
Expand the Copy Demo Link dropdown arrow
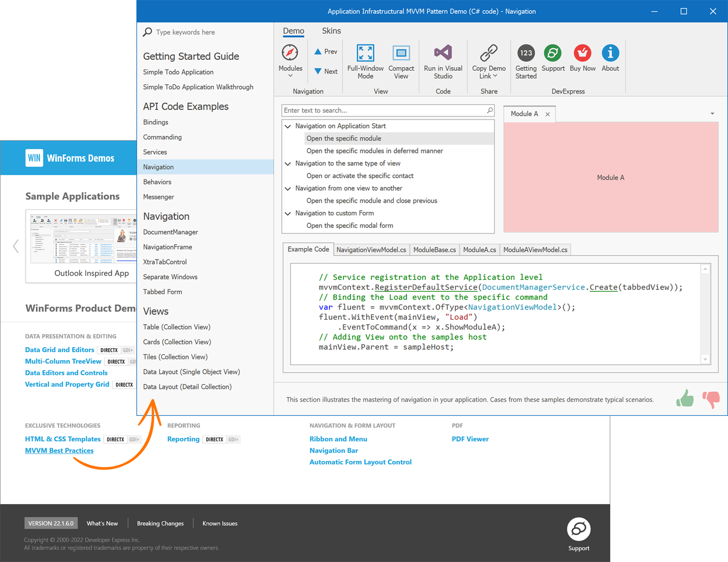(495, 76)
